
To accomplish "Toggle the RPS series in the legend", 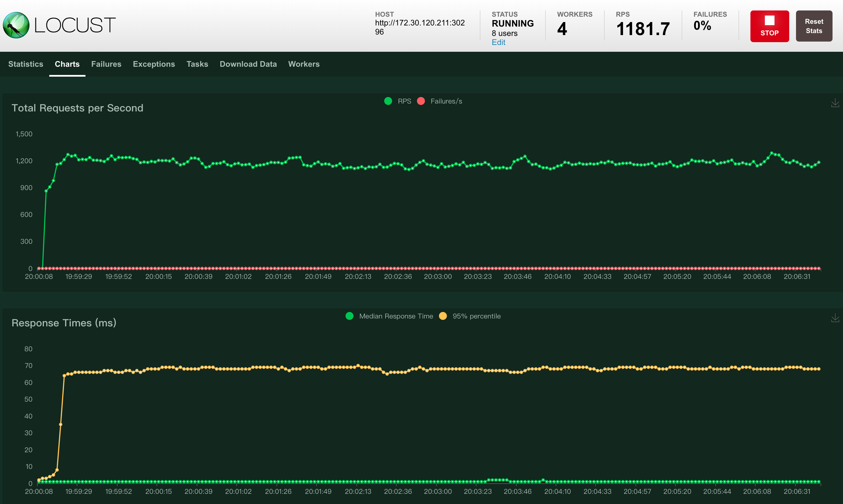I will (x=398, y=101).
